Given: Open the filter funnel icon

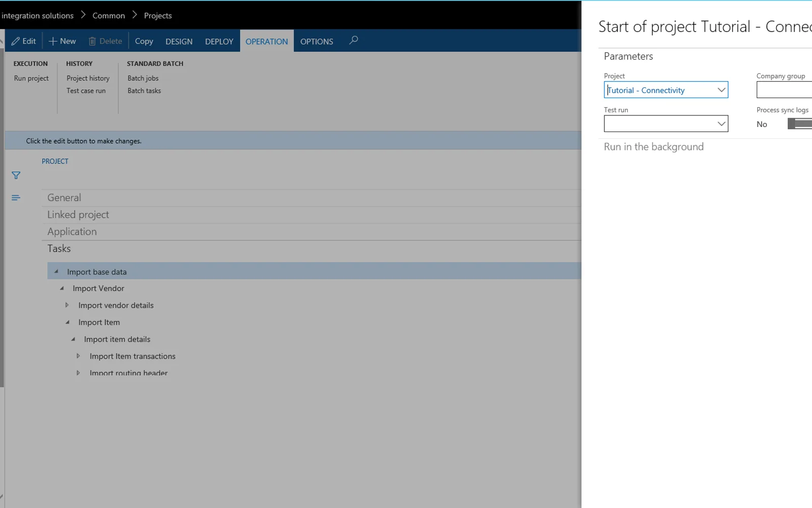Looking at the screenshot, I should (16, 175).
